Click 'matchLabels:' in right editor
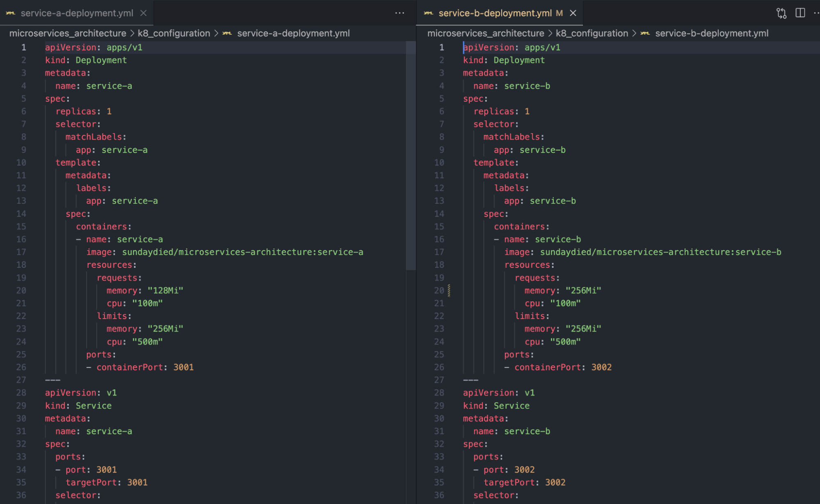This screenshot has width=820, height=504. tap(514, 137)
